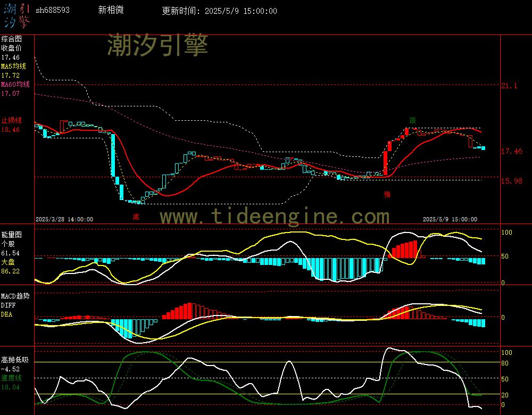The width and height of the screenshot is (532, 415).
Task: Click the 0 axis label in MACD panel
Action: coord(503,317)
